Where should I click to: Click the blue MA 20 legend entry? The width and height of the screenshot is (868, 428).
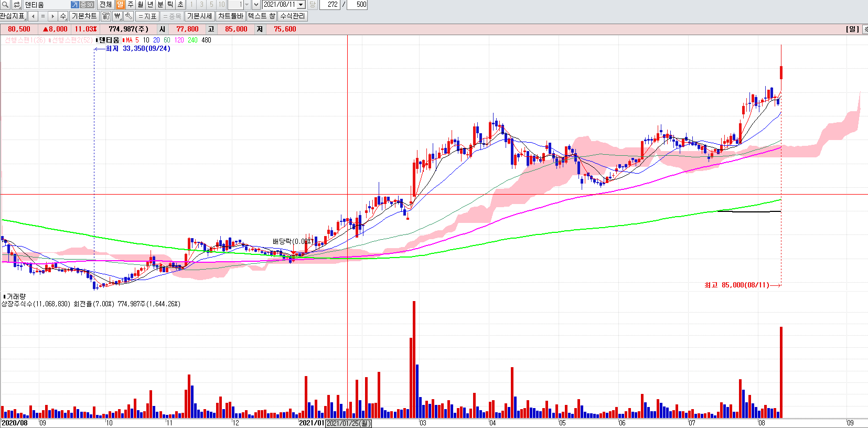point(156,40)
